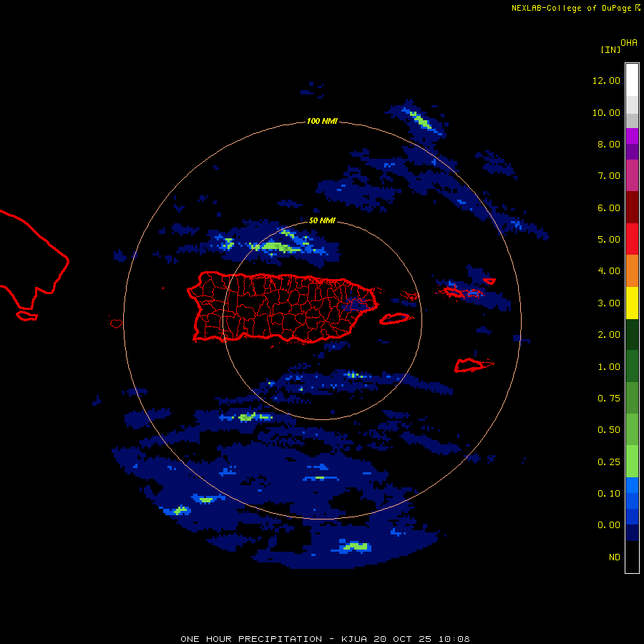Click the 0.00 legend value

(x=609, y=525)
